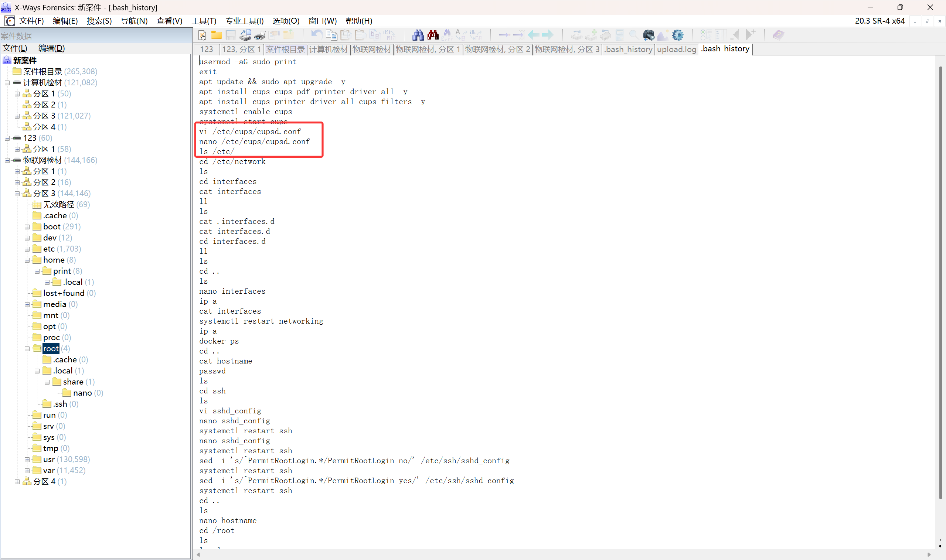Click the vertical scrollbar of text view
This screenshot has height=560, width=946.
click(x=940, y=283)
